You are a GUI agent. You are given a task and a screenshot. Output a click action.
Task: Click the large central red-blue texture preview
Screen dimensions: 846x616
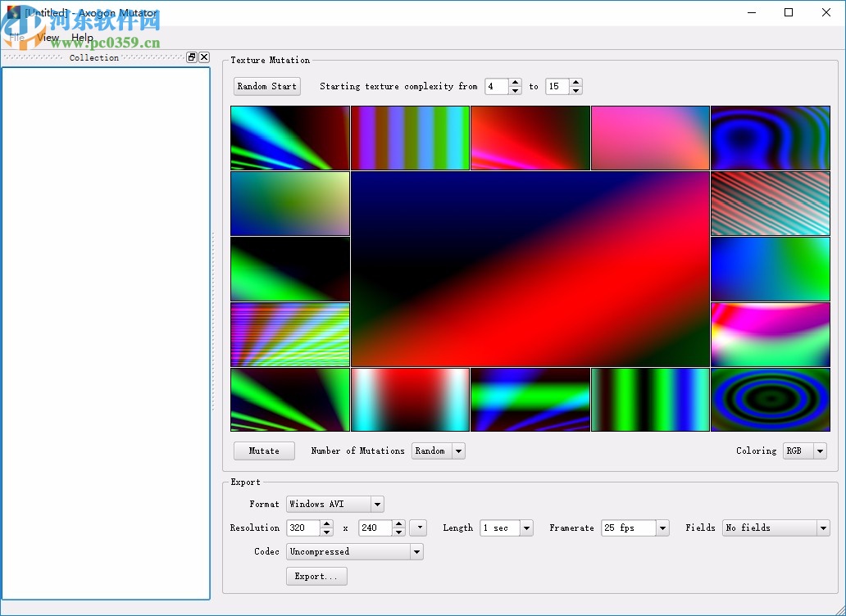(530, 269)
